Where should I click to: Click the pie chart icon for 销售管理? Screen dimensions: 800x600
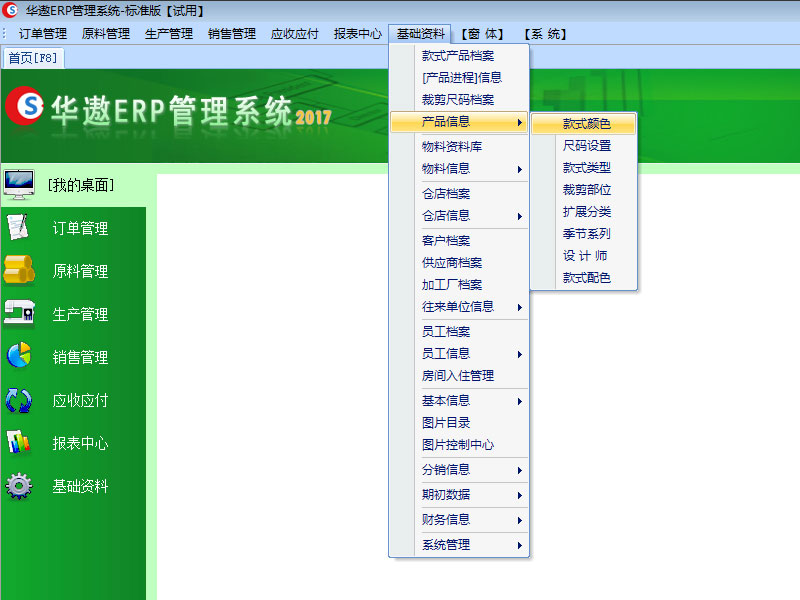[19, 355]
